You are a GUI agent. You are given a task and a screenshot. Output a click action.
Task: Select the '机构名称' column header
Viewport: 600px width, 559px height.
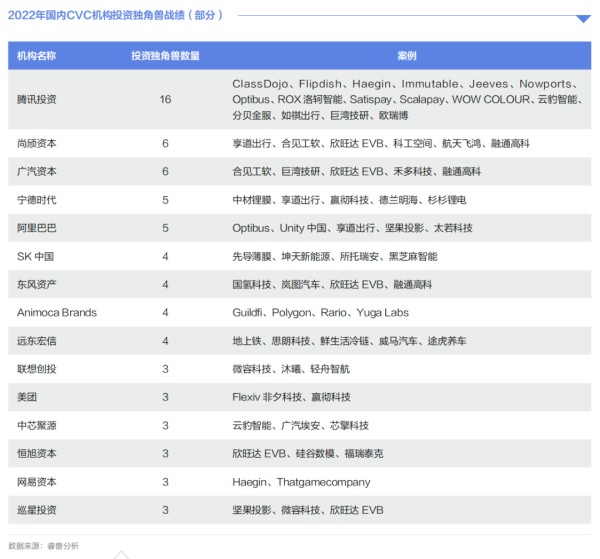(x=36, y=56)
